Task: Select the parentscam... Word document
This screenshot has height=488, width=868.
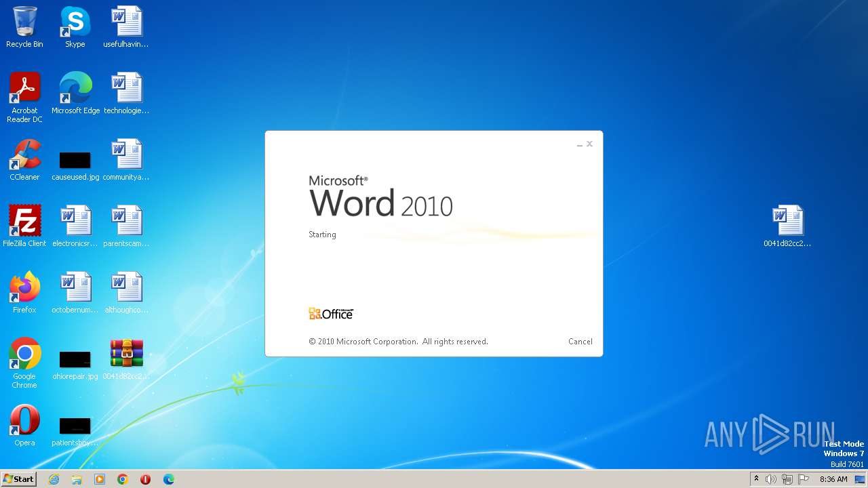Action: pos(126,226)
